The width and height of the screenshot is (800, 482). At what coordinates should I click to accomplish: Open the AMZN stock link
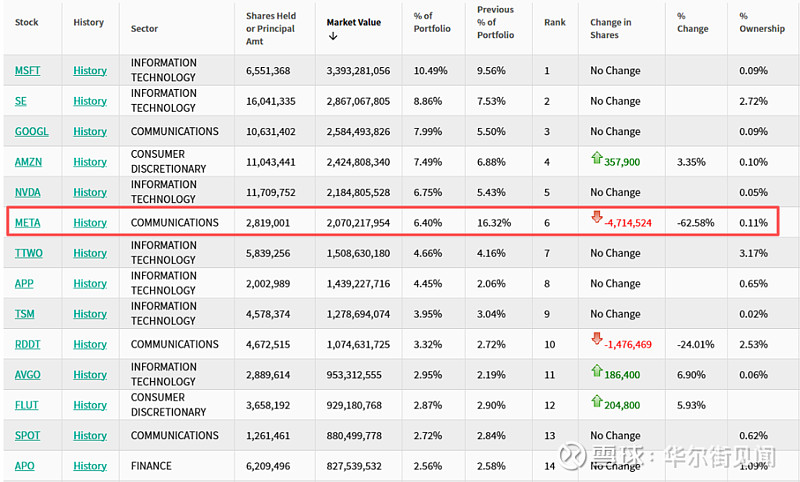29,162
